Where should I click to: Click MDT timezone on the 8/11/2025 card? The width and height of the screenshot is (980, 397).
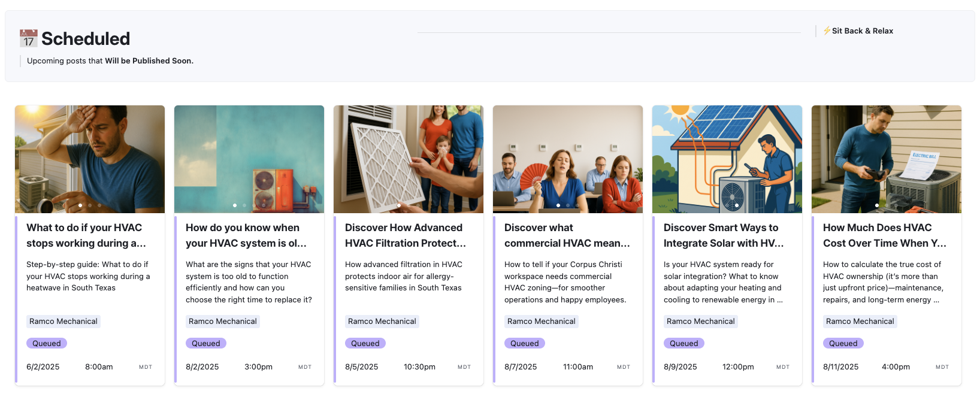click(x=942, y=367)
